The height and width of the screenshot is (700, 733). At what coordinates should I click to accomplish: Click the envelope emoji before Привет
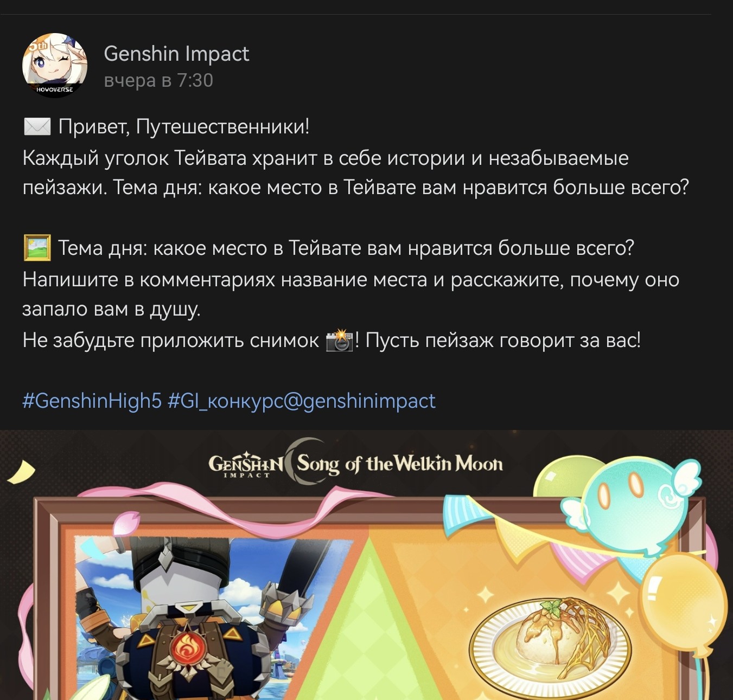(x=37, y=126)
